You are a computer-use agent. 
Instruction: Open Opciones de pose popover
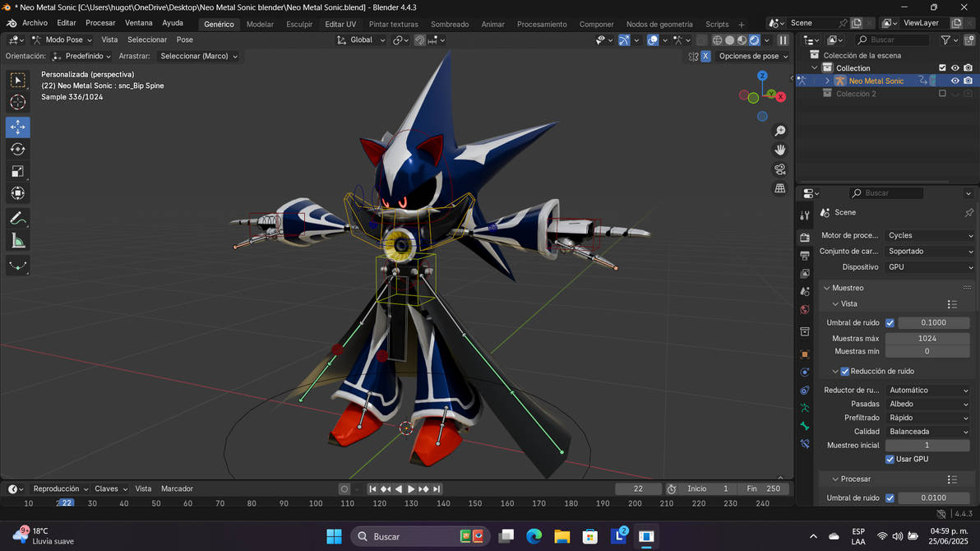[x=753, y=56]
